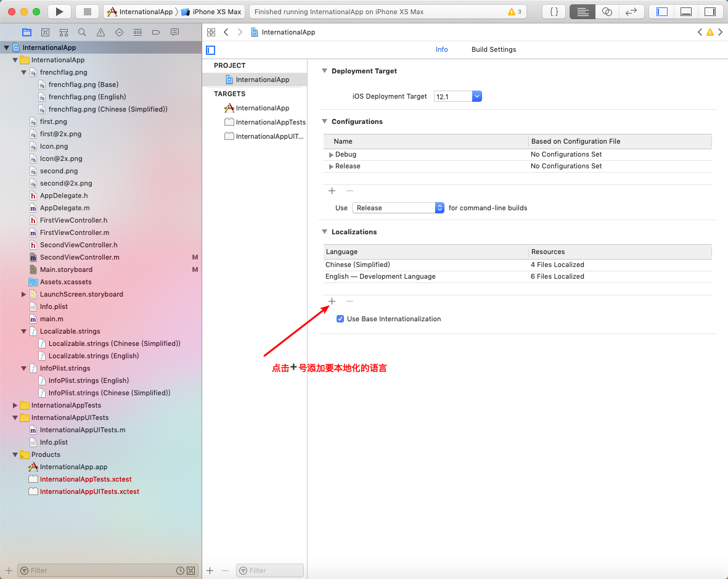Toggle Use Base Internationalization checkbox

point(340,319)
